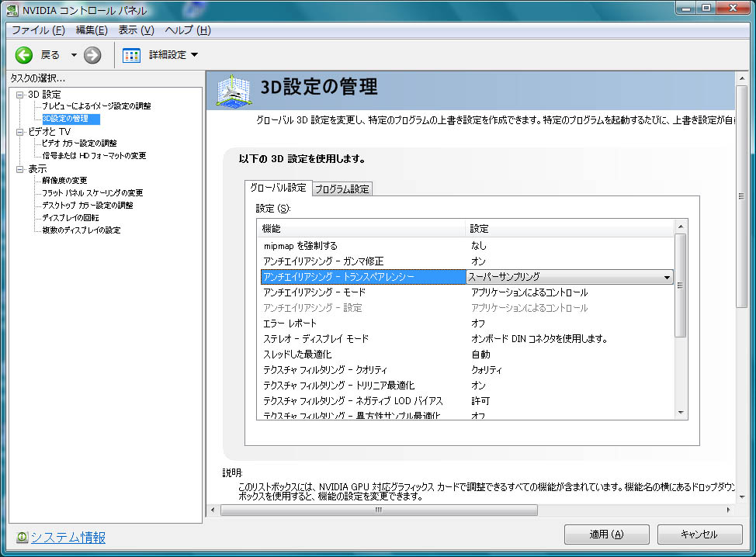This screenshot has width=756, height=557.
Task: Click the grey Forward arrow icon
Action: pos(92,55)
